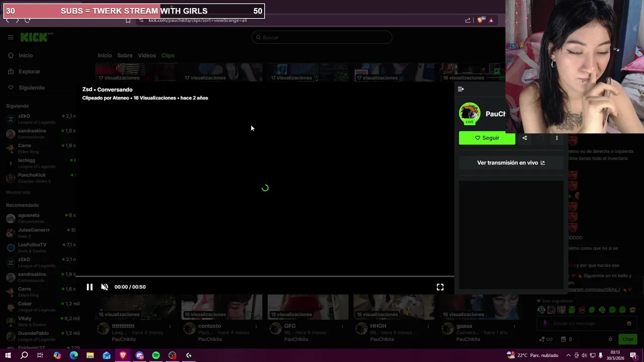Screen dimensions: 644x362
Task: Open the options menu for the 'contexto' clip
Action: tap(256, 326)
